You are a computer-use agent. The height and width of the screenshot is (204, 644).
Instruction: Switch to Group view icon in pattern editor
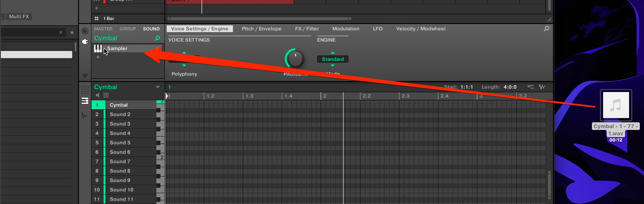[85, 90]
